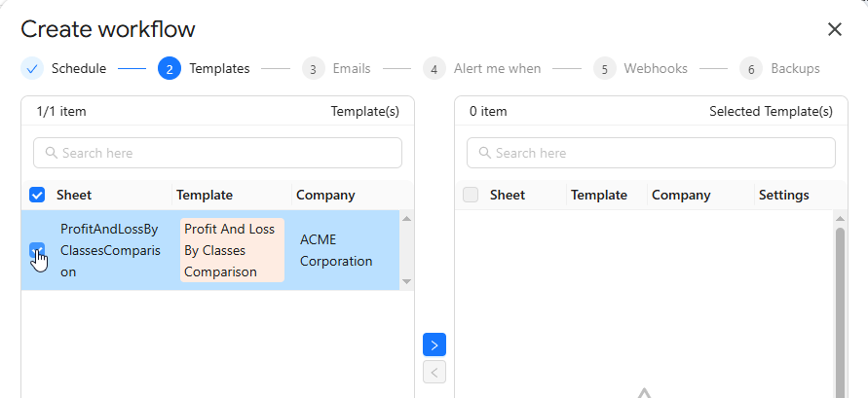868x398 pixels.
Task: Click the Templates step number 2
Action: 169,69
